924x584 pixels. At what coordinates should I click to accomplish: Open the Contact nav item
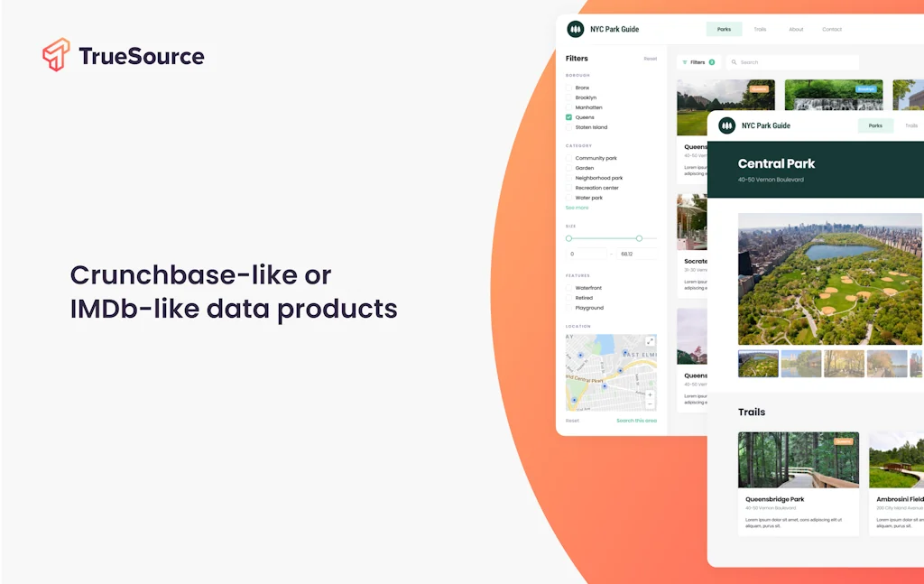click(832, 29)
